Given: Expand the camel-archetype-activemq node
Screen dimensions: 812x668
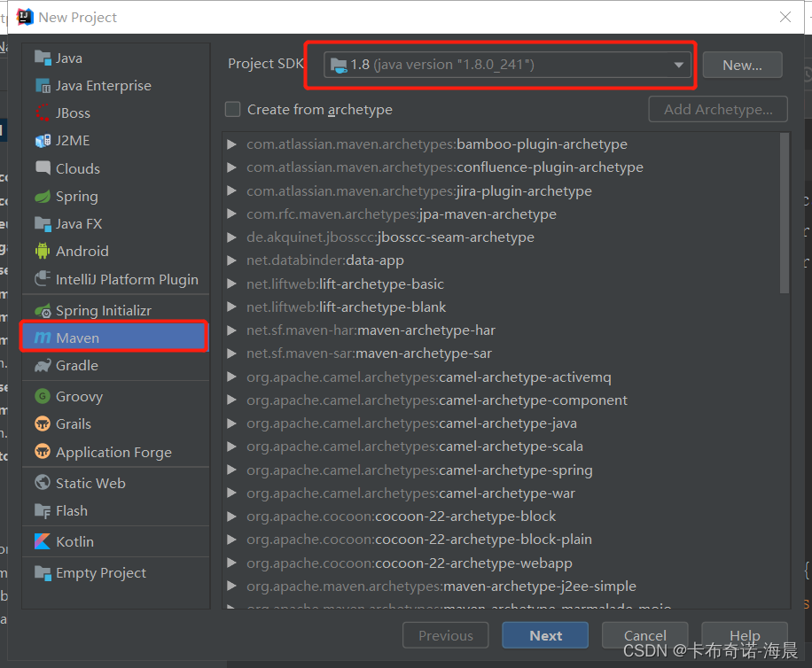Looking at the screenshot, I should pyautogui.click(x=231, y=377).
